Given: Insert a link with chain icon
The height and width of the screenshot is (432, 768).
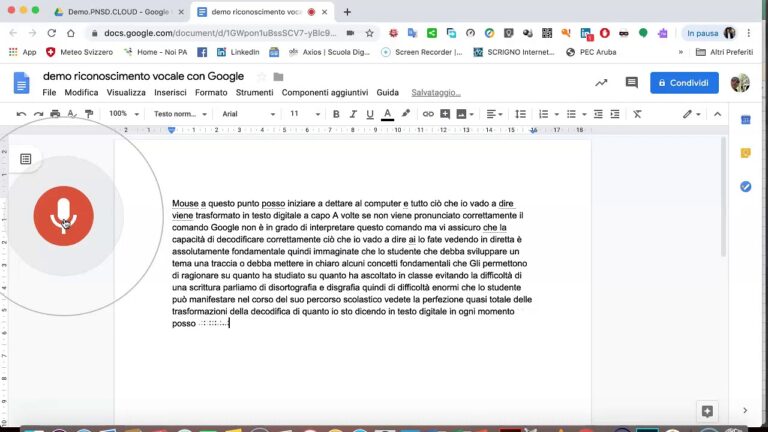Looking at the screenshot, I should (428, 114).
